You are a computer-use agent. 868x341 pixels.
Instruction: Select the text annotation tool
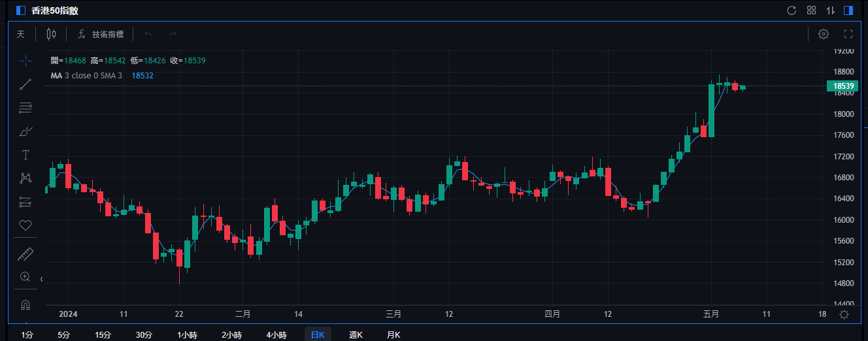click(25, 155)
